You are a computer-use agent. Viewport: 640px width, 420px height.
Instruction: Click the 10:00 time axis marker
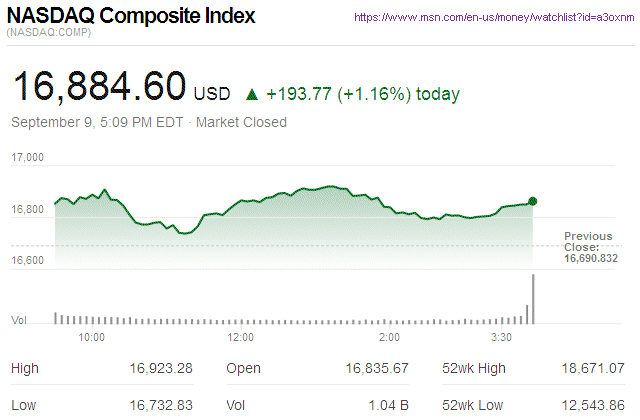click(x=92, y=338)
